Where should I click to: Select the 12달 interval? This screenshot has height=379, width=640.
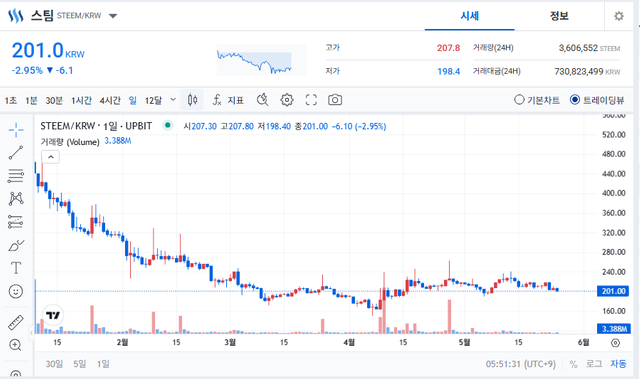(x=154, y=100)
